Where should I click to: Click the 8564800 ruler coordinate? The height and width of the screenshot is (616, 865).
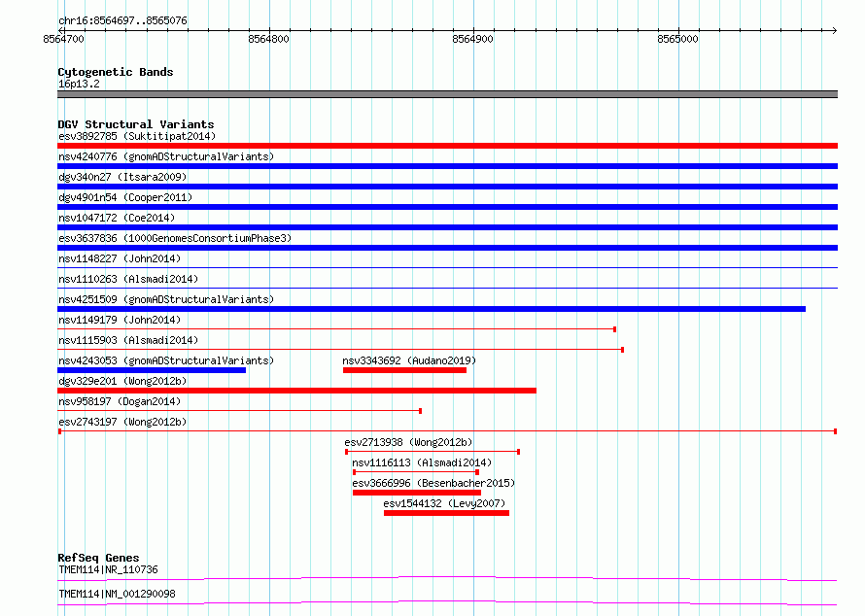(x=268, y=39)
